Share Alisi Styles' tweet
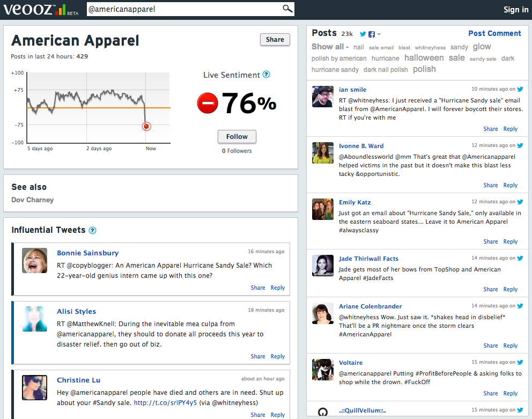 (258, 356)
